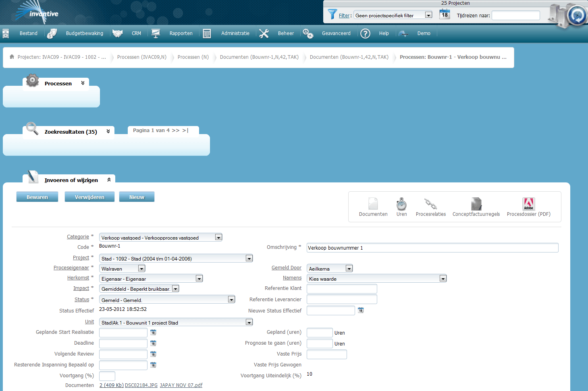Open the Status dropdown showing Gemeld
The height and width of the screenshot is (391, 588).
167,300
